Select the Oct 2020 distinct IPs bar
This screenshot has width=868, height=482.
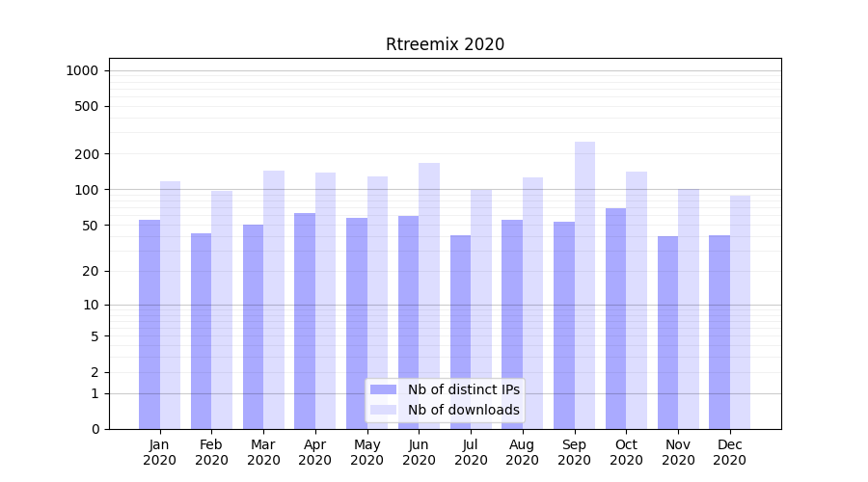pyautogui.click(x=615, y=318)
